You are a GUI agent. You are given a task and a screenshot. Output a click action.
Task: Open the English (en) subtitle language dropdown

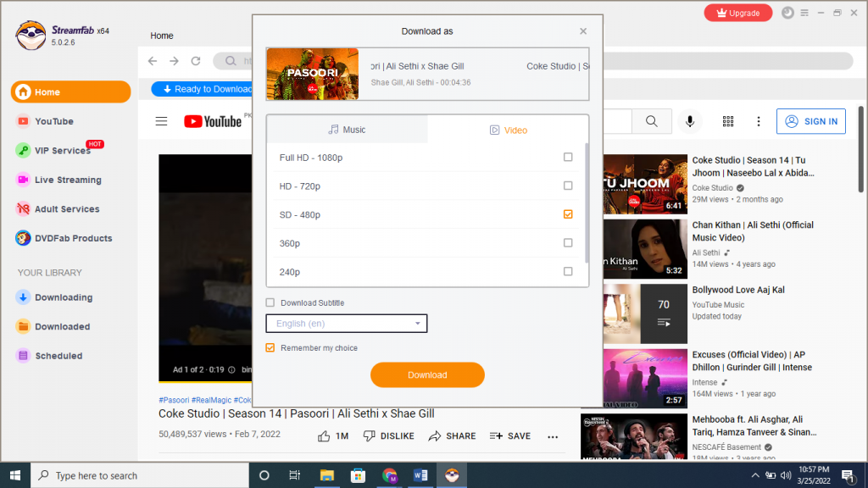pyautogui.click(x=346, y=324)
